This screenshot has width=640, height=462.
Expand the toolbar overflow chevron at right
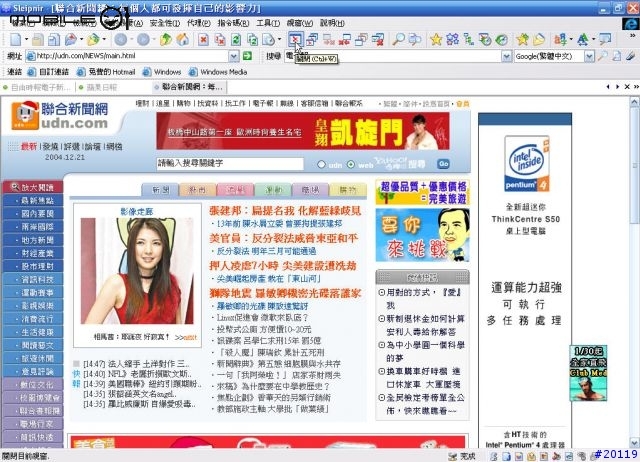(x=633, y=36)
